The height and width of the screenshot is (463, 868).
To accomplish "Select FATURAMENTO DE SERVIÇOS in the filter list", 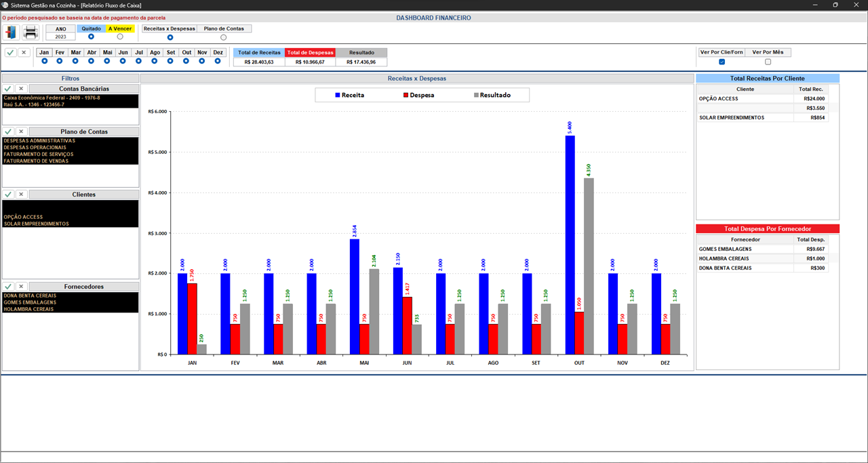I will click(x=71, y=154).
